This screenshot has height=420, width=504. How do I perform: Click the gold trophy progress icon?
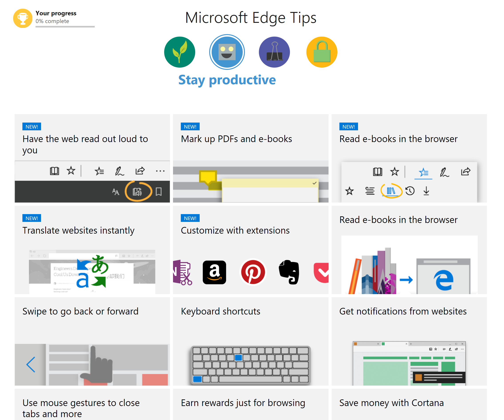tap(23, 18)
